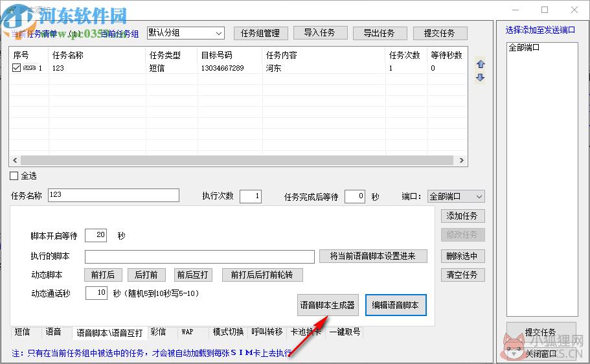The height and width of the screenshot is (364, 590).
Task: Open the WAP tab
Action: pos(187,332)
